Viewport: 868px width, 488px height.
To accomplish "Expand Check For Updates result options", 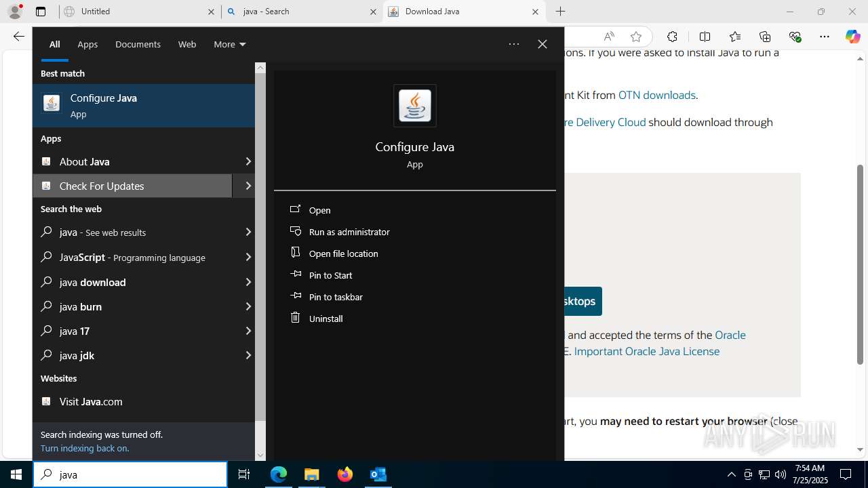I will pos(248,186).
